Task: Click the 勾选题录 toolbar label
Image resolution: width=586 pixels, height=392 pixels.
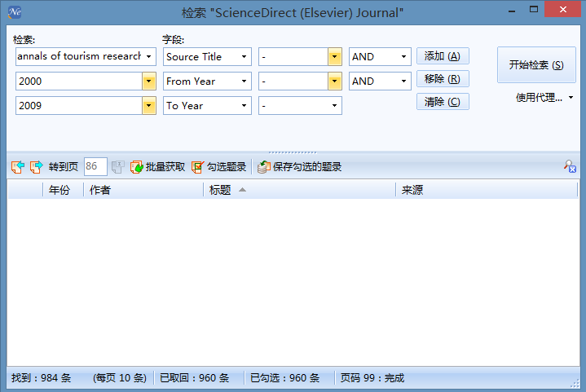Action: tap(227, 167)
